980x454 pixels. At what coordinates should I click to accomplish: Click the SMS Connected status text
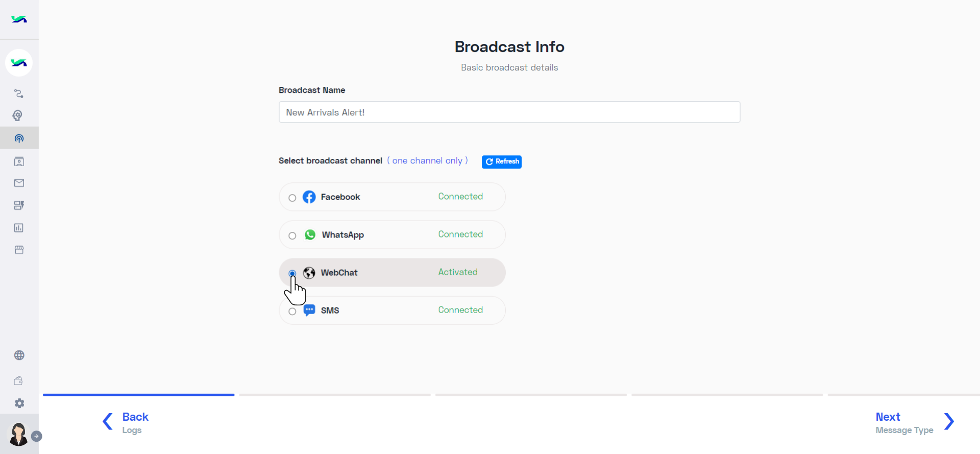click(460, 310)
